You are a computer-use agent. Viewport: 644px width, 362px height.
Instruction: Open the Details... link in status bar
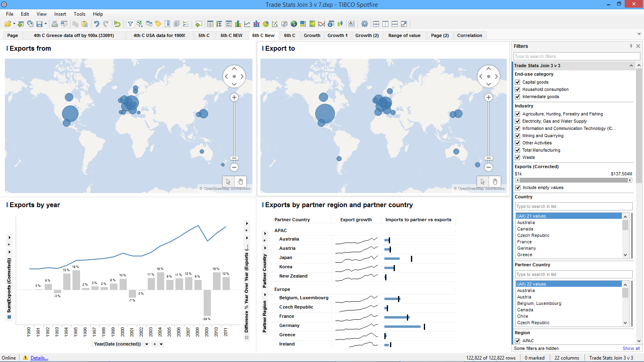point(39,358)
